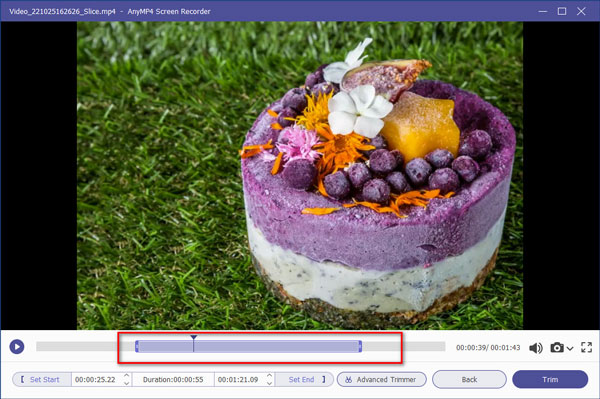Click the Duration:00:00:55 text
Viewport: 600px width, 399px height.
[173, 379]
